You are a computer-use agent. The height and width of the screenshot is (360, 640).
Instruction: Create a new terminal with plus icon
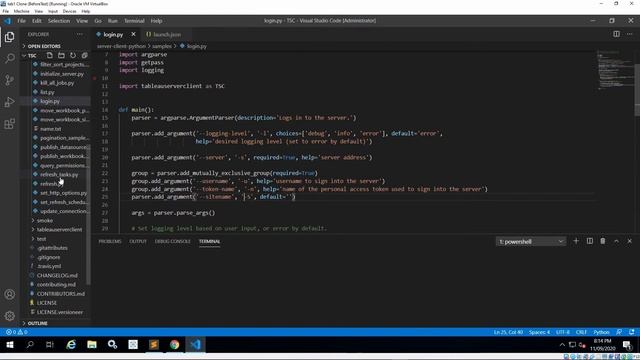point(576,241)
